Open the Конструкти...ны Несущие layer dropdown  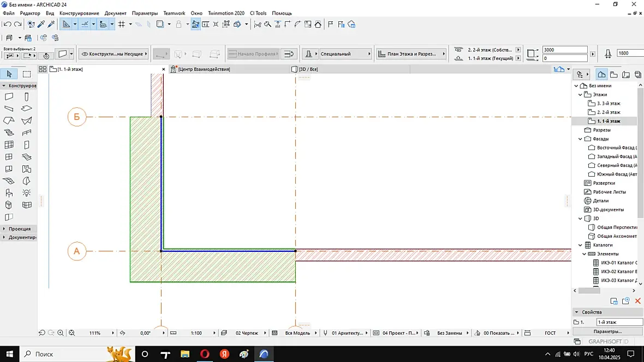click(114, 54)
